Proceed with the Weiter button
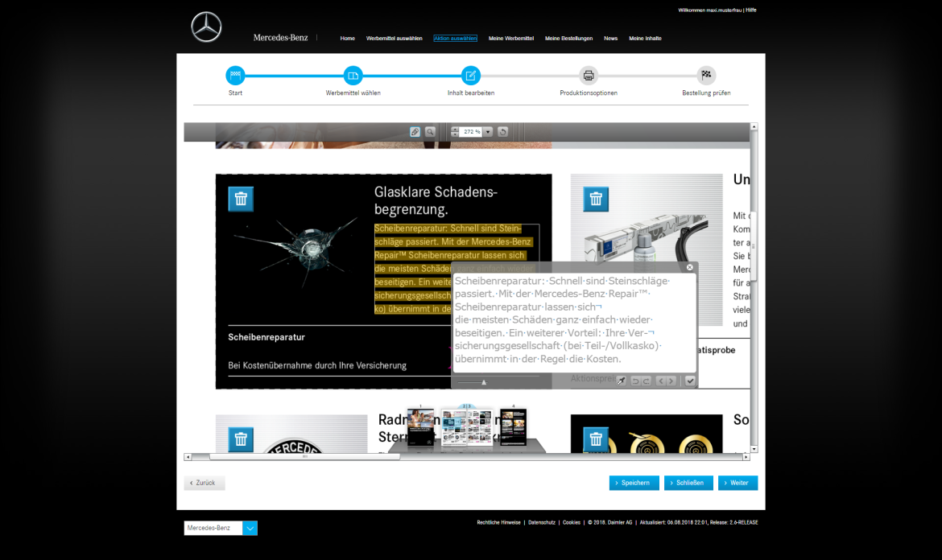This screenshot has height=560, width=942. 737,483
